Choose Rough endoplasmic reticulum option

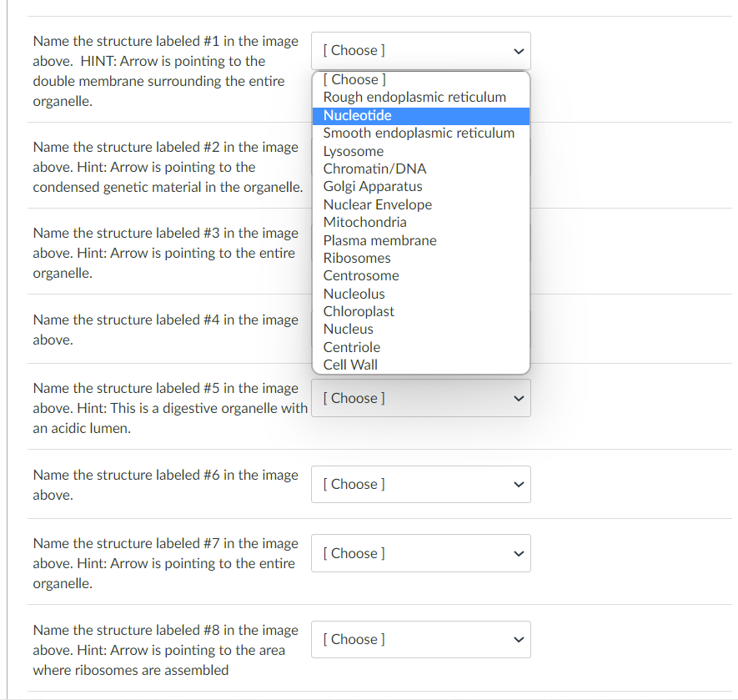[x=421, y=97]
